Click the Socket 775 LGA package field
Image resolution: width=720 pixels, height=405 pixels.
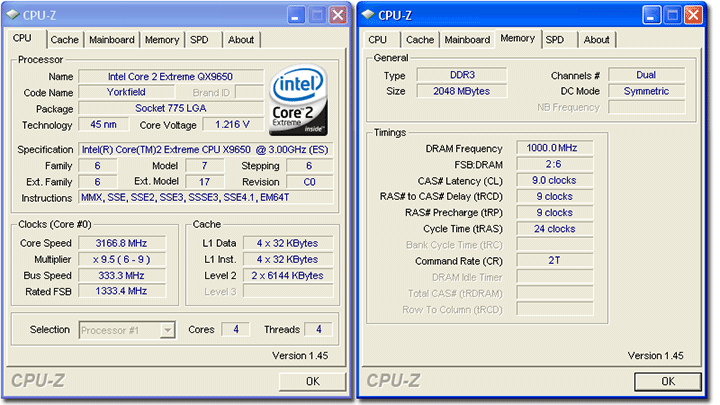tap(171, 108)
